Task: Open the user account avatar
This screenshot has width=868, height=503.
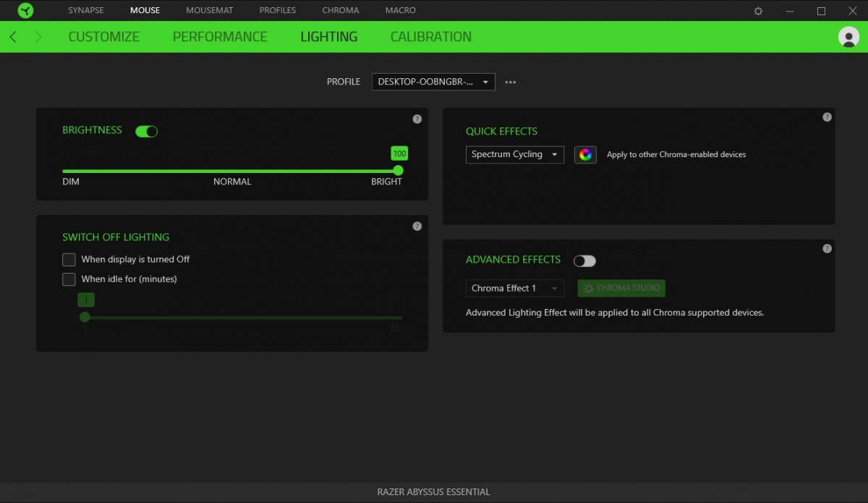Action: coord(848,37)
